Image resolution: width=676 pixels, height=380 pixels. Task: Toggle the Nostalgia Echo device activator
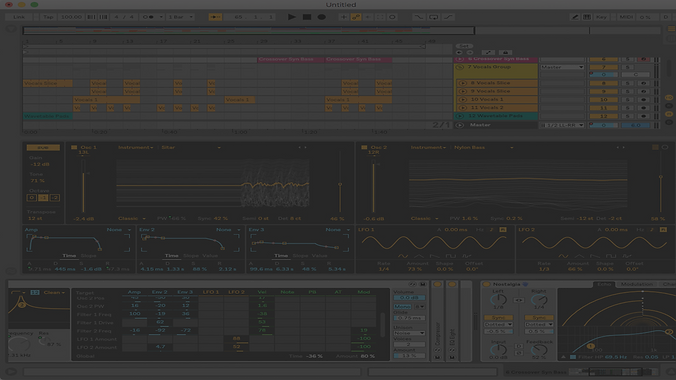pos(487,284)
